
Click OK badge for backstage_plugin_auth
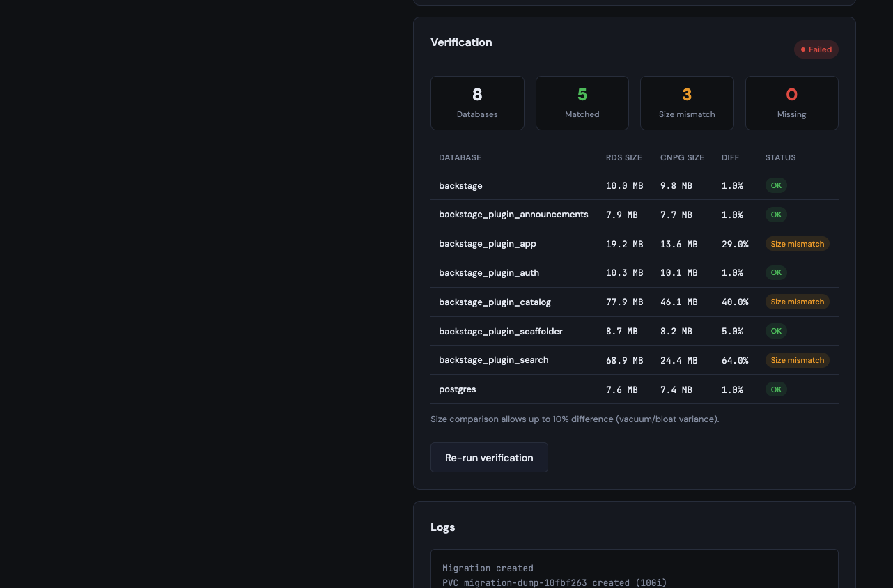[776, 273]
